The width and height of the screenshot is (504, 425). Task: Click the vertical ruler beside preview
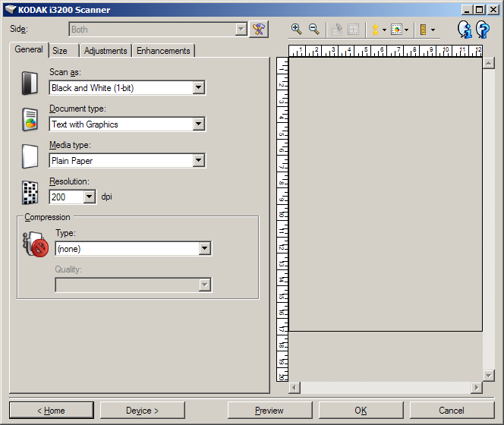[x=282, y=219]
